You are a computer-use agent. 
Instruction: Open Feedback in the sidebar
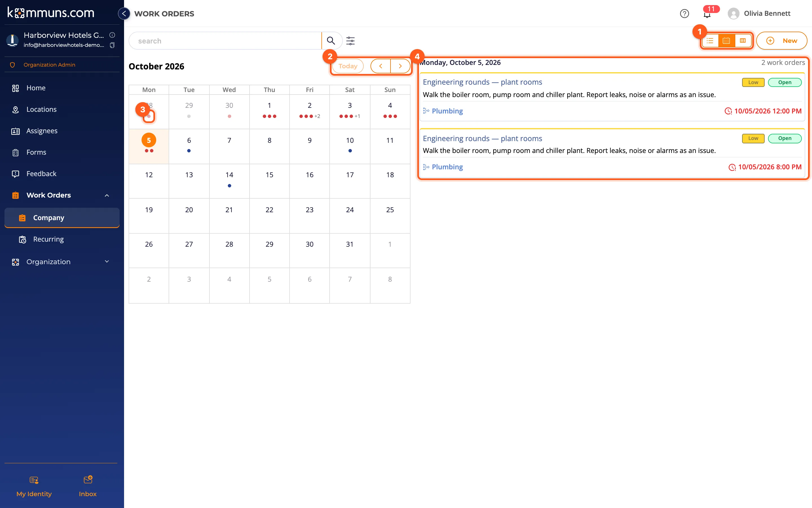click(x=62, y=174)
